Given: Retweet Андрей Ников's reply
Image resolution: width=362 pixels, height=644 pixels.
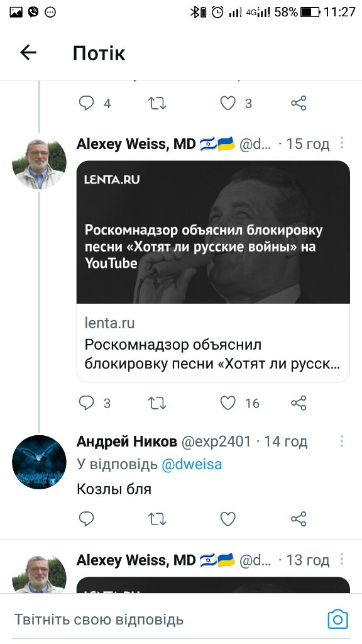Looking at the screenshot, I should (156, 519).
